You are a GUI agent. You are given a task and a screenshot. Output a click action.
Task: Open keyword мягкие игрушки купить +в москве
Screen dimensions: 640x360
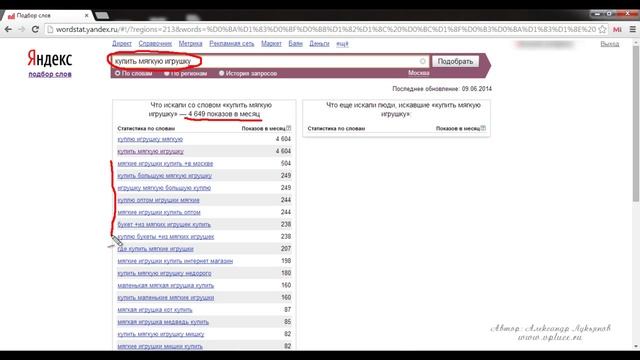click(165, 164)
